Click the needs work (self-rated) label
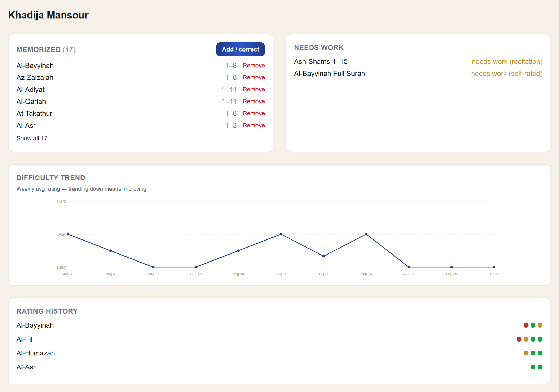 tap(507, 74)
